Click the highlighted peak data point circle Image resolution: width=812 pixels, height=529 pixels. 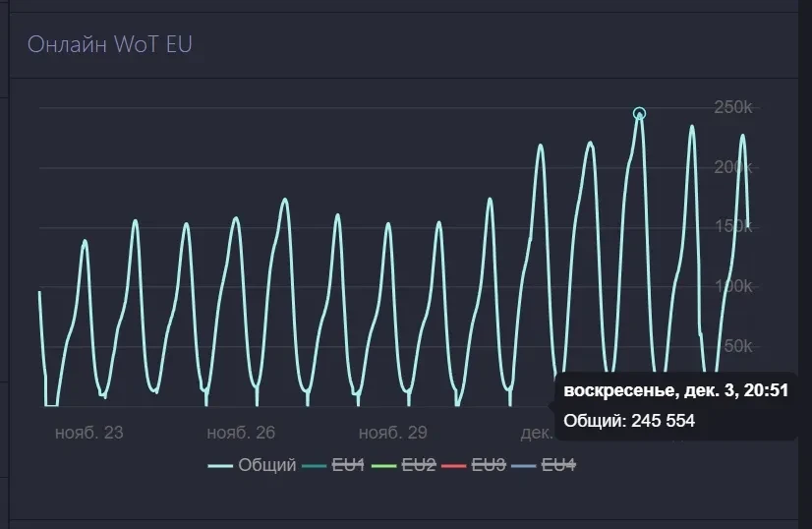point(639,114)
